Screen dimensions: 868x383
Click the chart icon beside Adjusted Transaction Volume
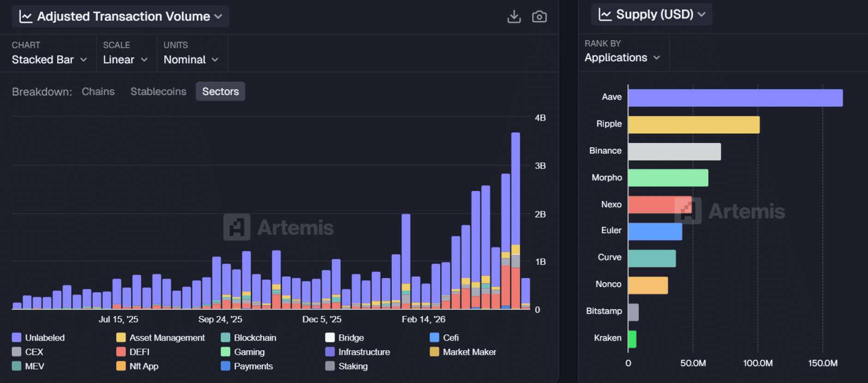[26, 17]
